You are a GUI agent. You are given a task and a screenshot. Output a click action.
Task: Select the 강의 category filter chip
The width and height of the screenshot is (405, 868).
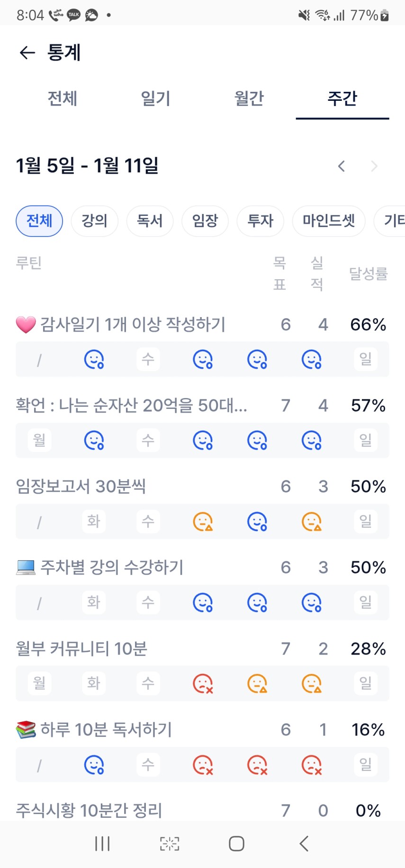click(x=94, y=221)
